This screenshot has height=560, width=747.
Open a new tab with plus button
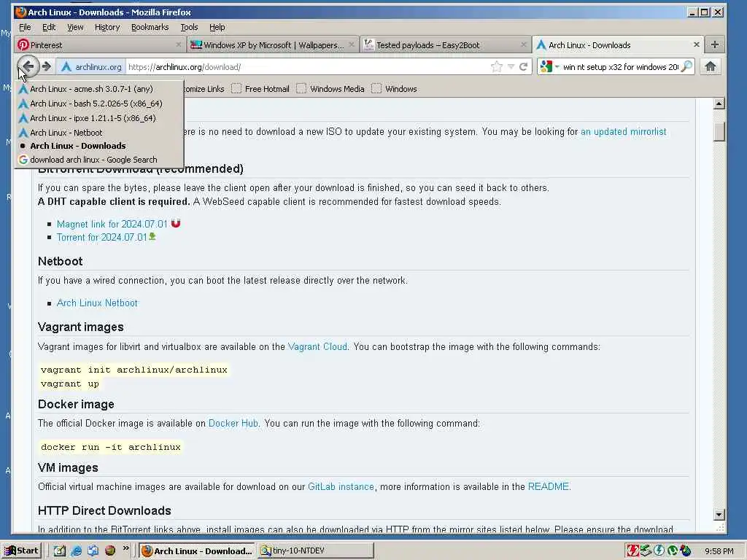pos(715,44)
